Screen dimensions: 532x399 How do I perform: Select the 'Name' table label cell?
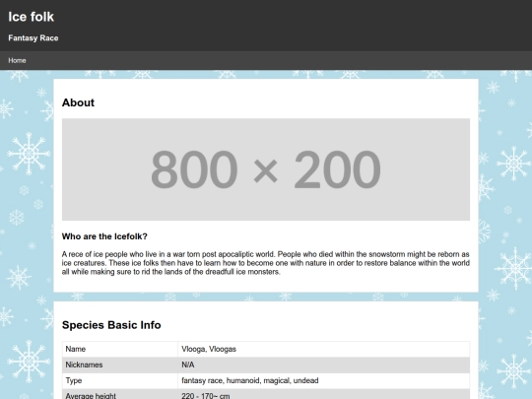pyautogui.click(x=120, y=349)
